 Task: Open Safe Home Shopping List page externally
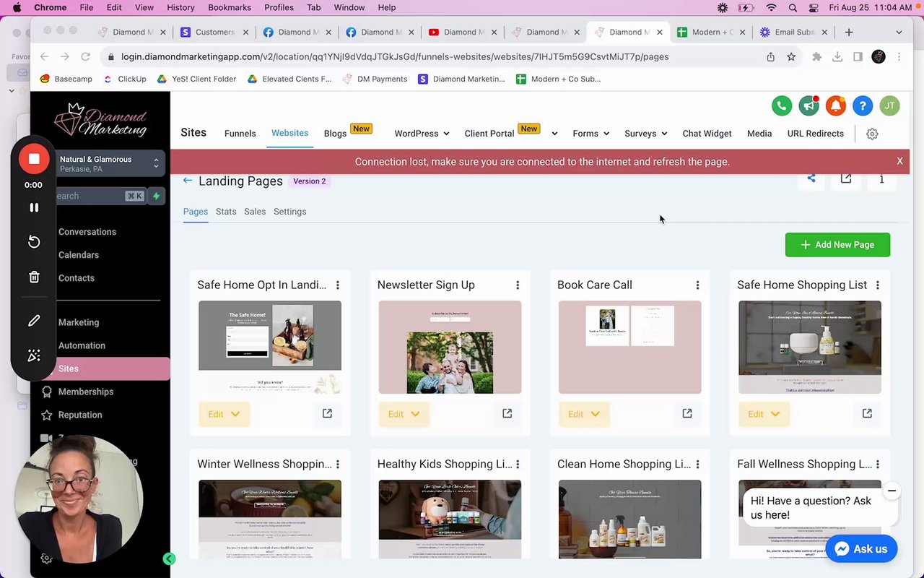867,413
